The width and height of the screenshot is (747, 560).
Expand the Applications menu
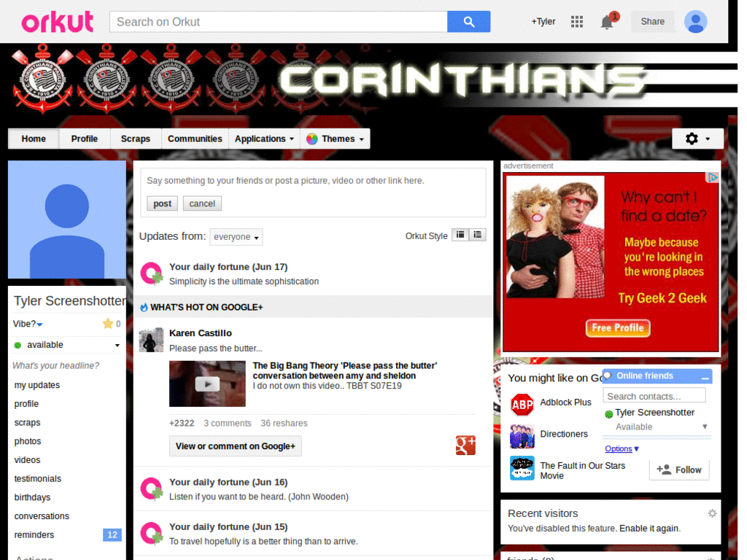264,139
